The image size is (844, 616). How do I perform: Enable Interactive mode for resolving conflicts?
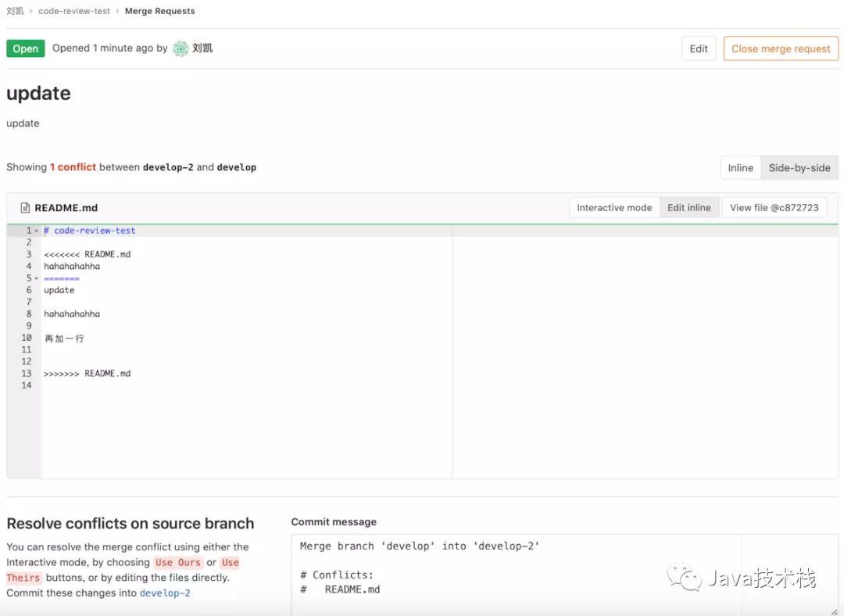tap(613, 207)
